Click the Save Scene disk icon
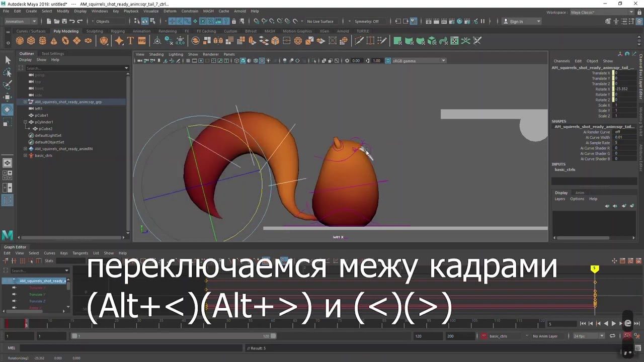This screenshot has height=362, width=644. (64, 21)
